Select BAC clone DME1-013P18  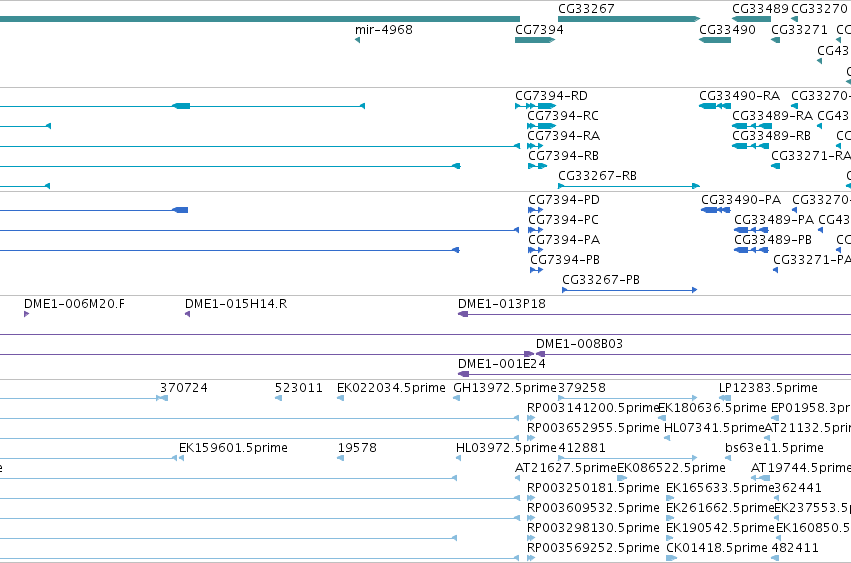pyautogui.click(x=501, y=304)
